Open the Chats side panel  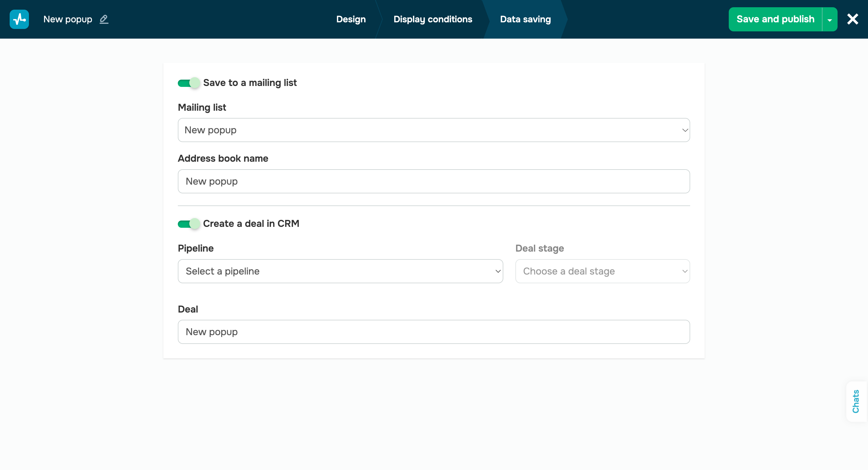[856, 401]
